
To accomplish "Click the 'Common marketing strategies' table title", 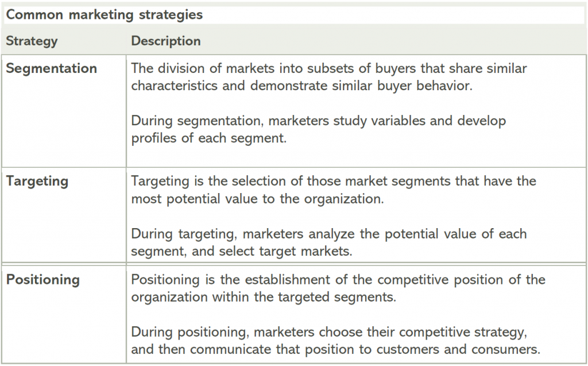I will 104,15.
